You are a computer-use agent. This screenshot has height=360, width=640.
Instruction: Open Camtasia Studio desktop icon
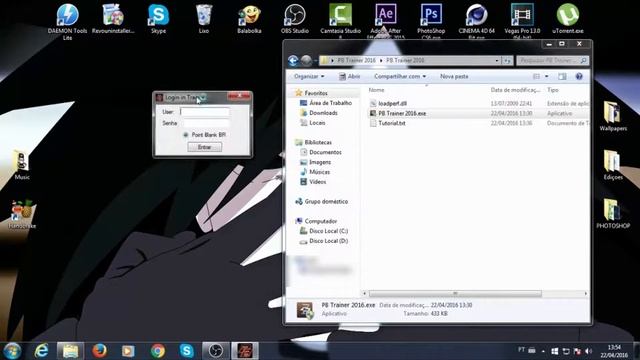tap(340, 21)
